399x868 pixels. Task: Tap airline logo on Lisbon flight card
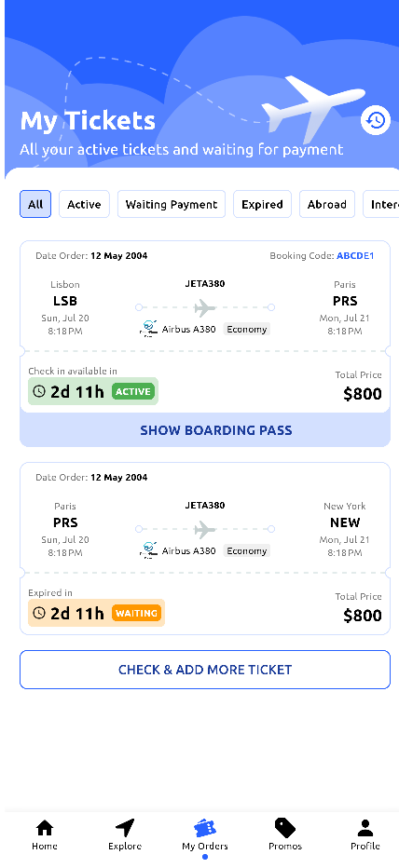click(148, 329)
